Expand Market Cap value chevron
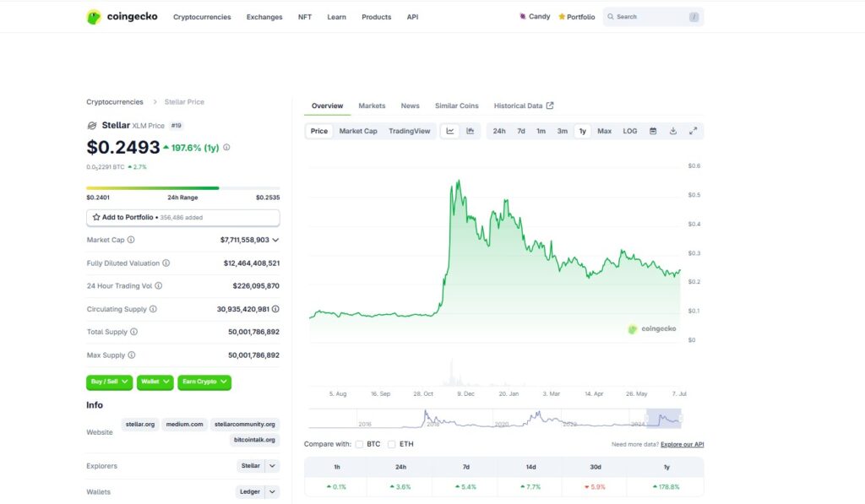This screenshot has width=865, height=504. click(275, 240)
